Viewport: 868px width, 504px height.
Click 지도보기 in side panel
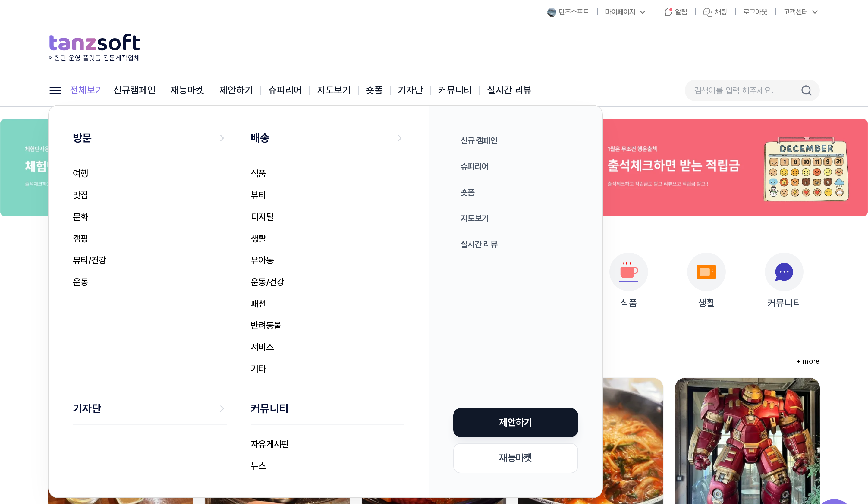tap(474, 218)
